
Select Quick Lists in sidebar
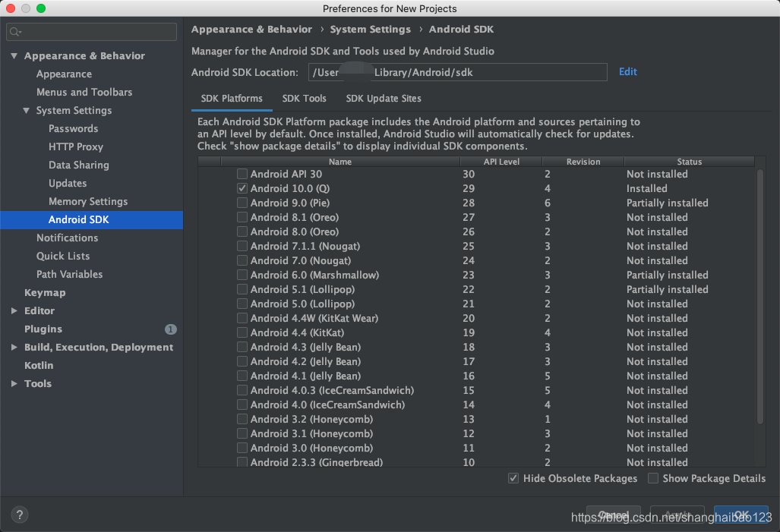63,256
